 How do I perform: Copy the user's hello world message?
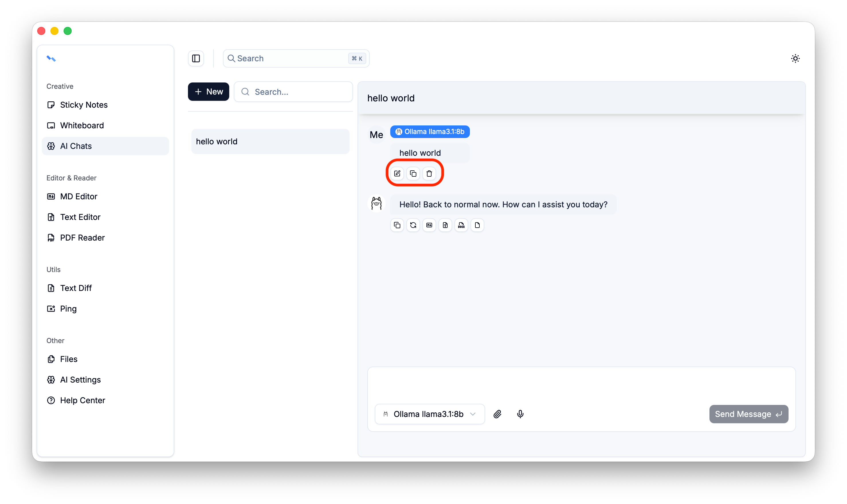pyautogui.click(x=413, y=174)
